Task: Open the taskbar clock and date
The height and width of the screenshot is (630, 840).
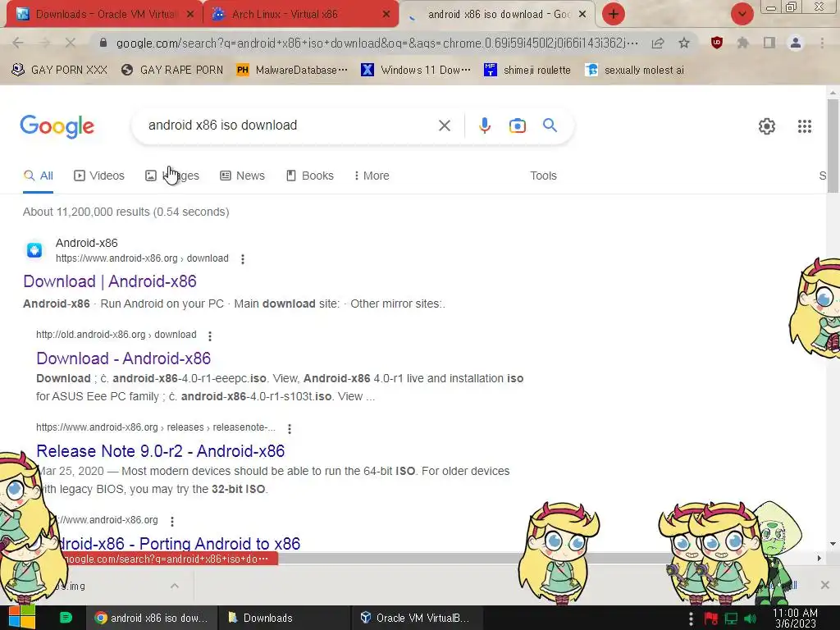Action: [795, 619]
